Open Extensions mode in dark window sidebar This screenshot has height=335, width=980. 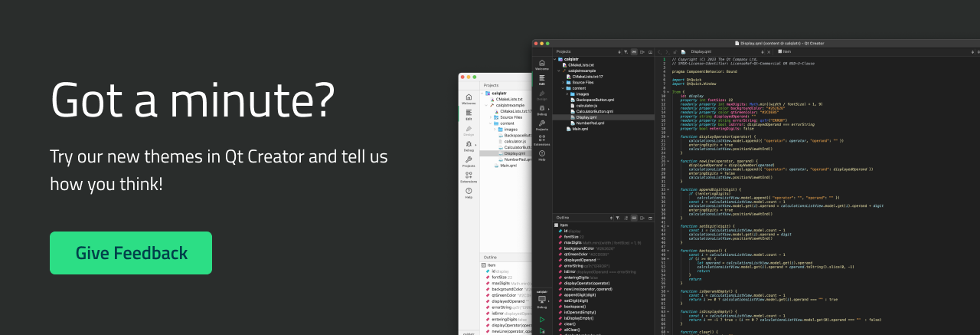pyautogui.click(x=542, y=140)
